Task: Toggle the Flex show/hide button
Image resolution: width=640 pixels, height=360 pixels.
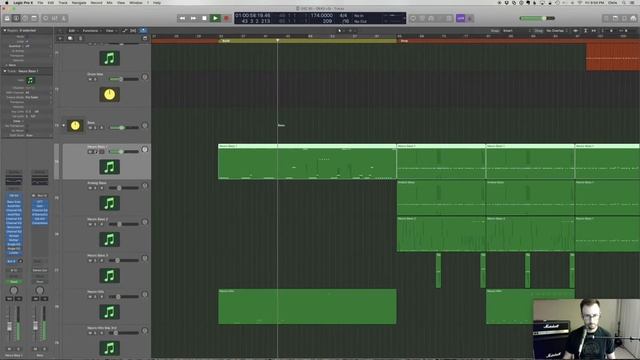Action: click(133, 31)
